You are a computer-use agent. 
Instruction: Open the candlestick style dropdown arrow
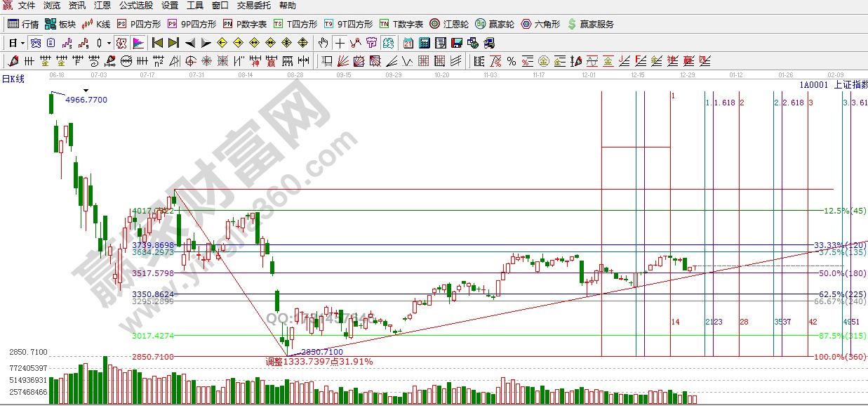tap(109, 43)
